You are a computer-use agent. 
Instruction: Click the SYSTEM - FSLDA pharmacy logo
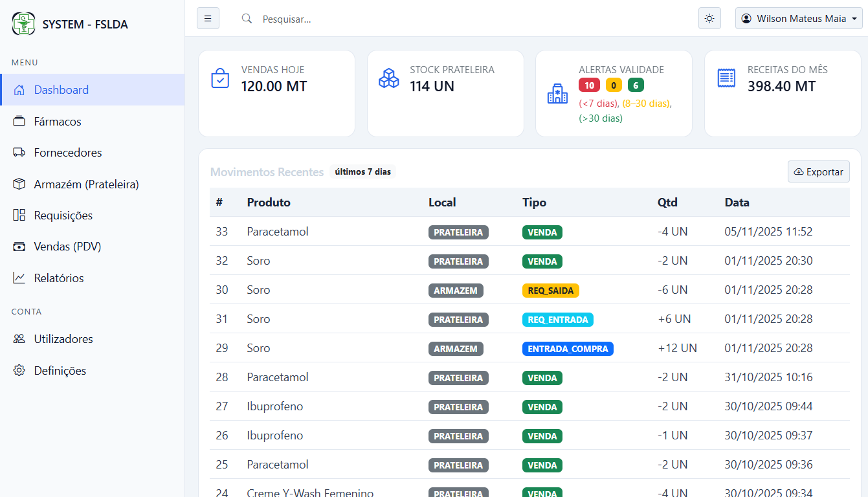(23, 23)
